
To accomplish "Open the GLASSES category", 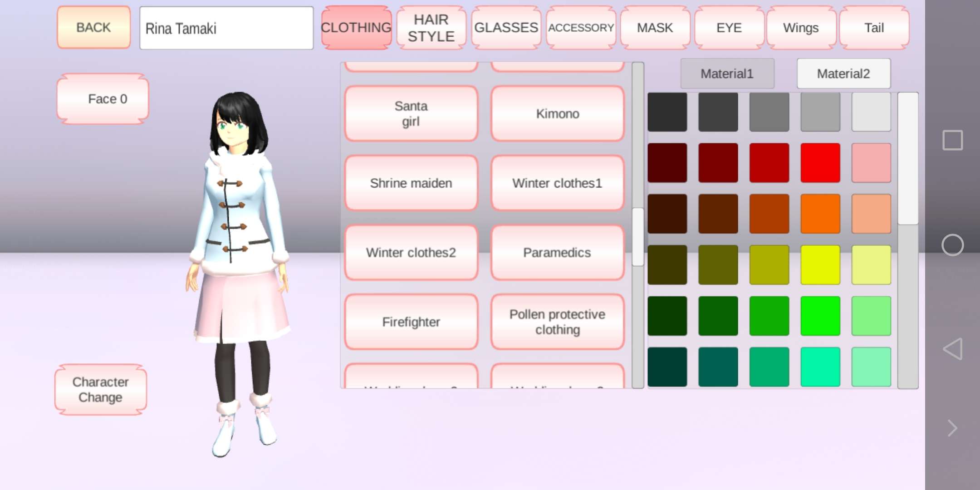I will pos(506,28).
